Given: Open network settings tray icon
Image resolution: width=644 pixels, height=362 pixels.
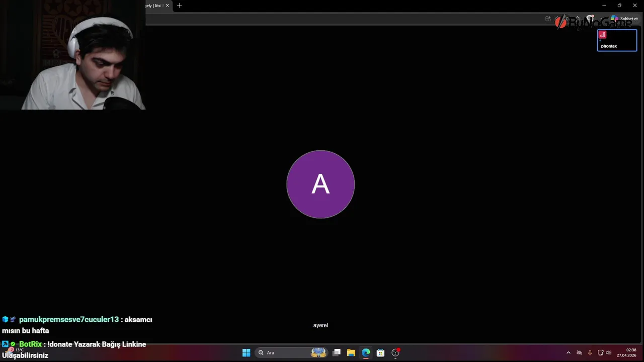Looking at the screenshot, I should (x=600, y=353).
